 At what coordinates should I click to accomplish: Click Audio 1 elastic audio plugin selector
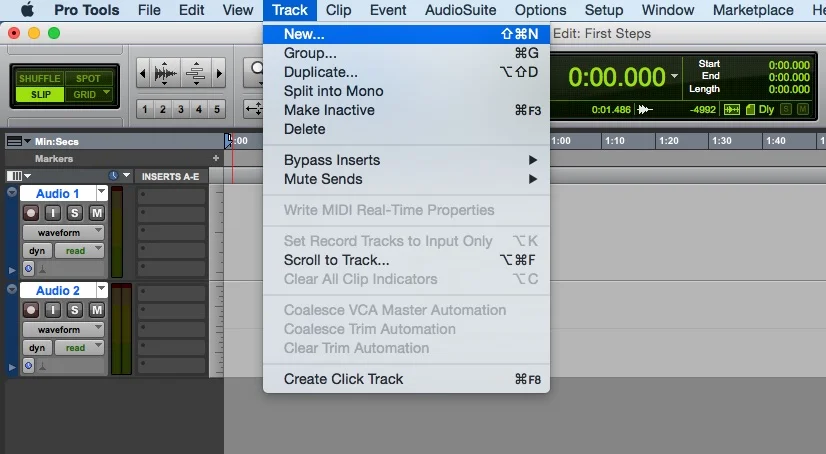[x=43, y=269]
